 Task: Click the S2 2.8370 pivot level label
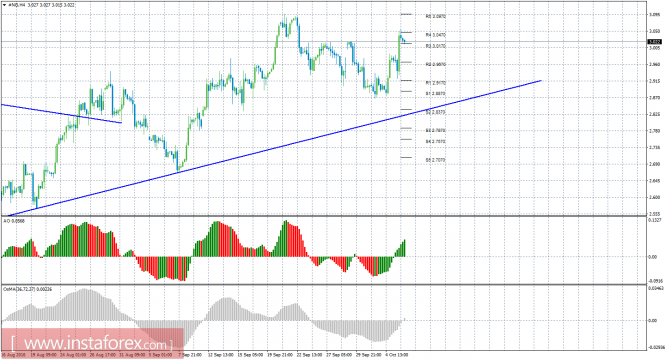436,112
